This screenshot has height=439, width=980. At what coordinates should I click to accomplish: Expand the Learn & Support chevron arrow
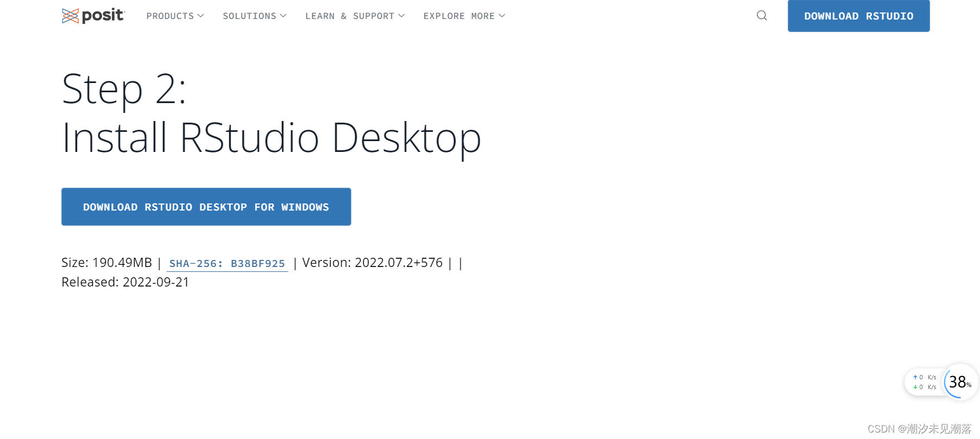(402, 16)
